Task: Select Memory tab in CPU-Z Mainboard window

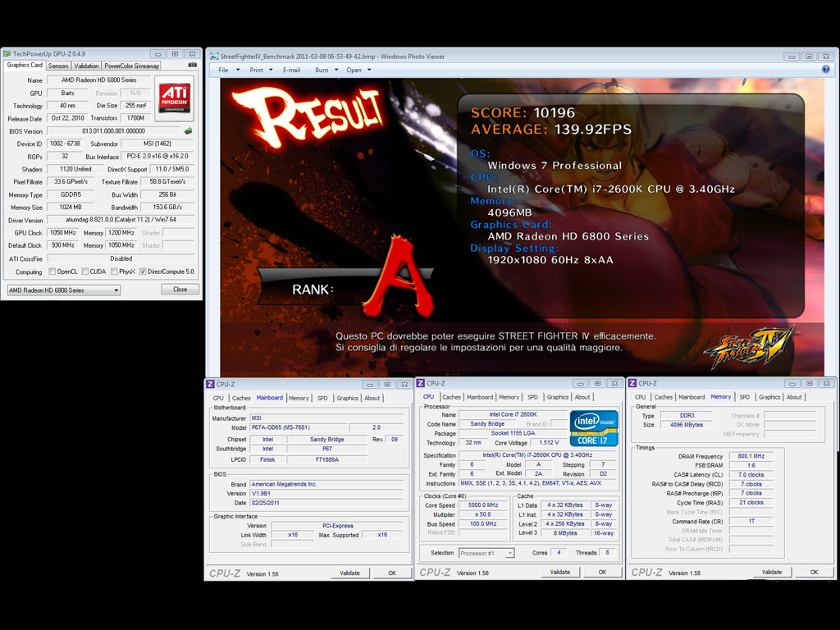Action: pos(299,398)
